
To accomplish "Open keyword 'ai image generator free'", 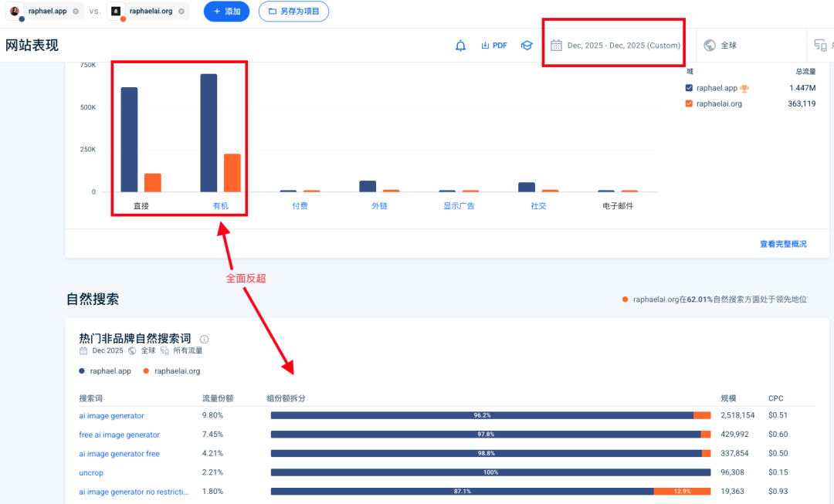I will (x=119, y=454).
